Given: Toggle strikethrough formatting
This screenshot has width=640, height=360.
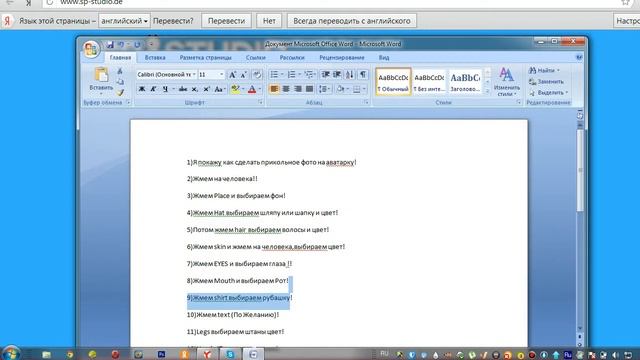Looking at the screenshot, I should [x=183, y=89].
